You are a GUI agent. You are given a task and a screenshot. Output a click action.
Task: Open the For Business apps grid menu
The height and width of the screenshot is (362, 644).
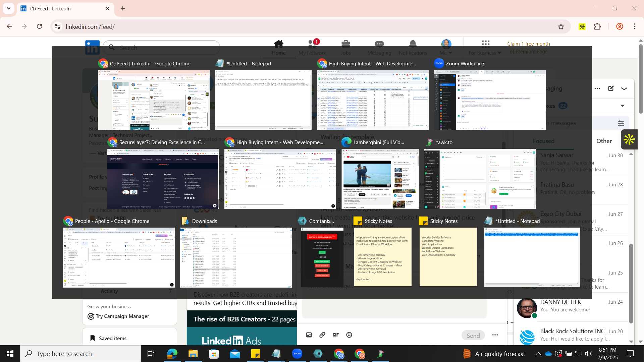[x=485, y=48]
